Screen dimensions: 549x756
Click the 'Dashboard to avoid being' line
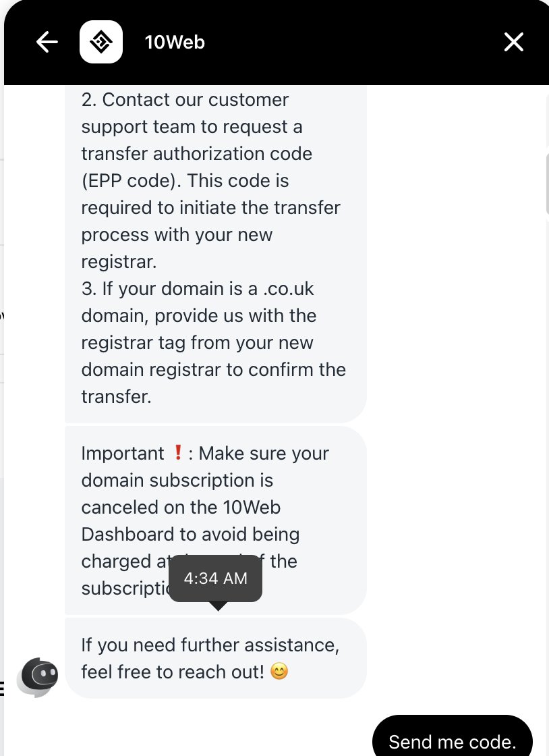[x=190, y=534]
